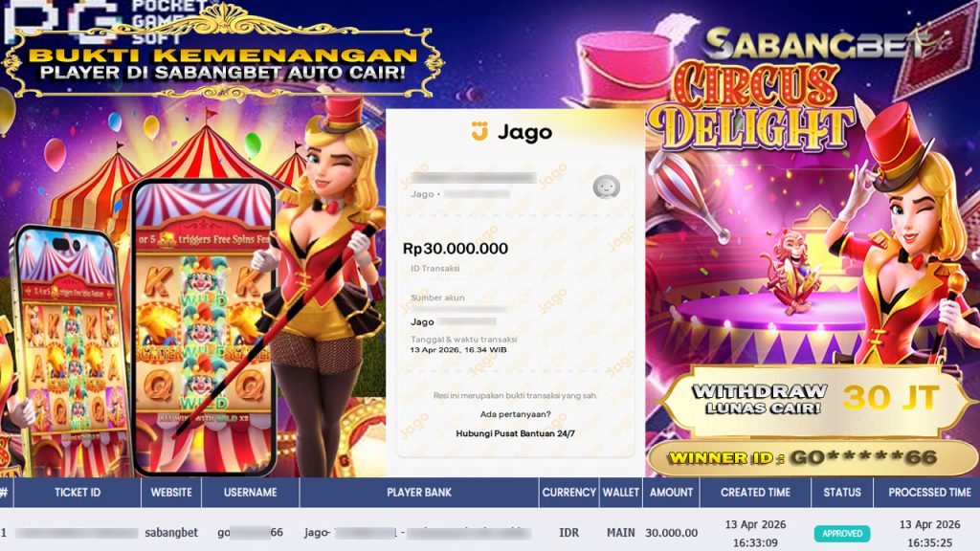
Task: Select the PLAYER BANK column header
Action: [x=419, y=493]
